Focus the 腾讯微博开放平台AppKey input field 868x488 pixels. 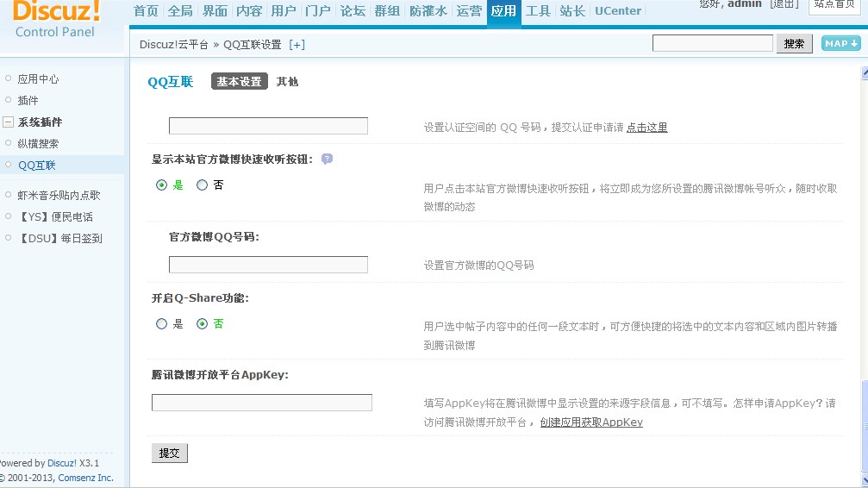coord(262,403)
